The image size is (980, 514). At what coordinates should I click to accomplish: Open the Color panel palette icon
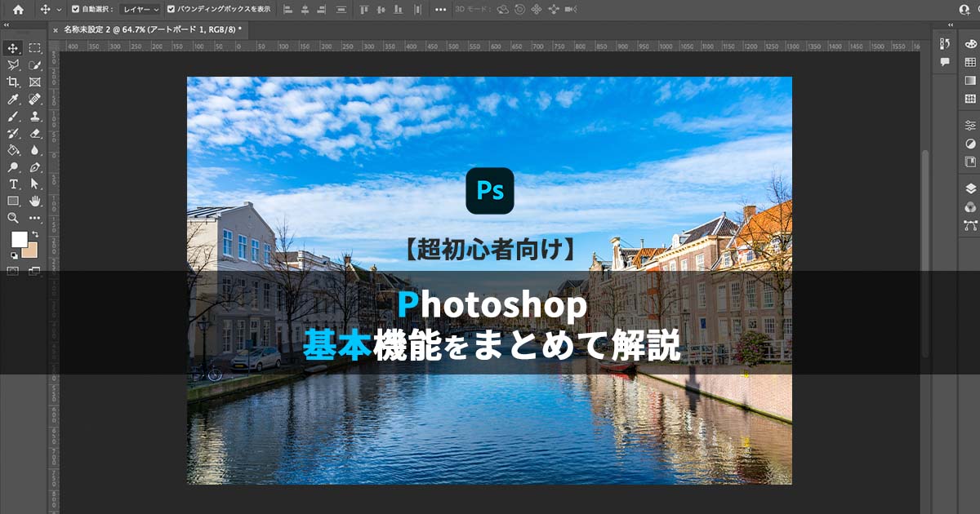point(970,44)
